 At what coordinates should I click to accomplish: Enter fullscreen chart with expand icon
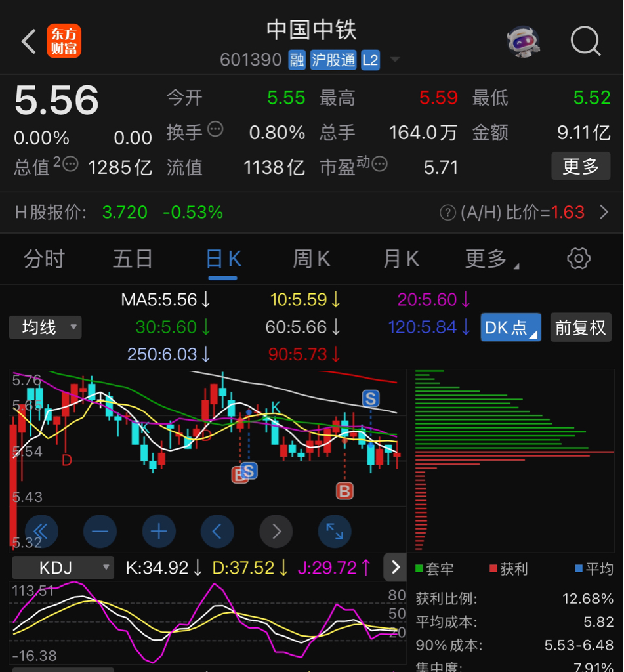point(335,532)
